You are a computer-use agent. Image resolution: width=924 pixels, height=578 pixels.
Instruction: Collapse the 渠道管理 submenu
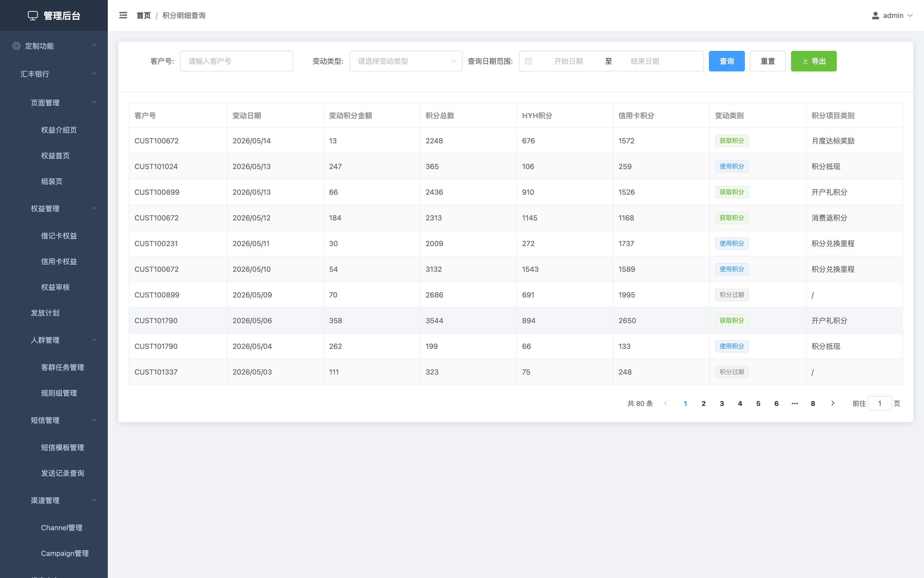pyautogui.click(x=94, y=500)
